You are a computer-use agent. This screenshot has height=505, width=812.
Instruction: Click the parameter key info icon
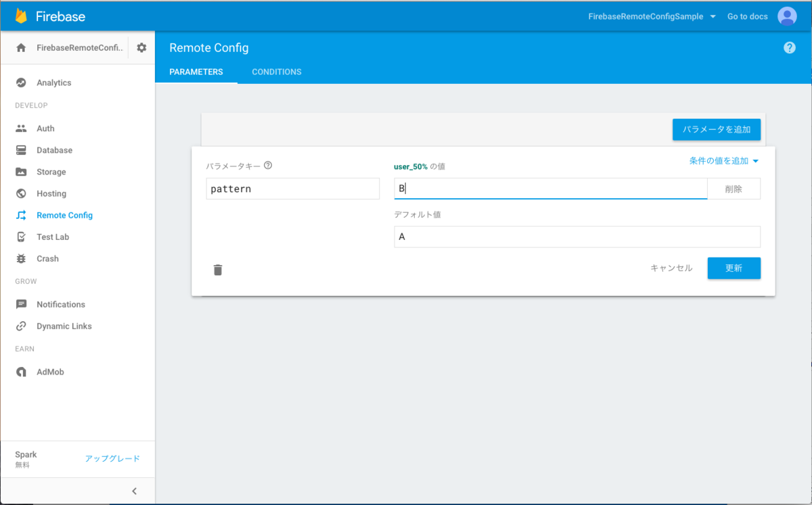[268, 166]
